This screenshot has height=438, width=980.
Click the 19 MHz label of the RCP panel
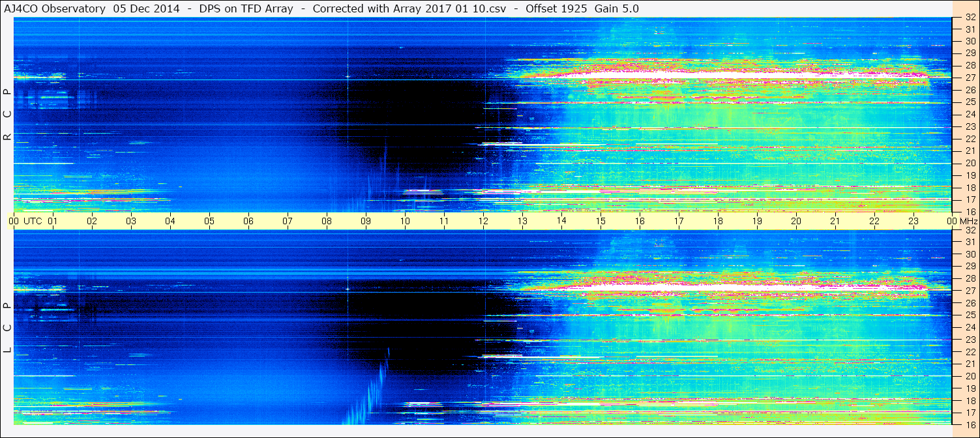(970, 175)
